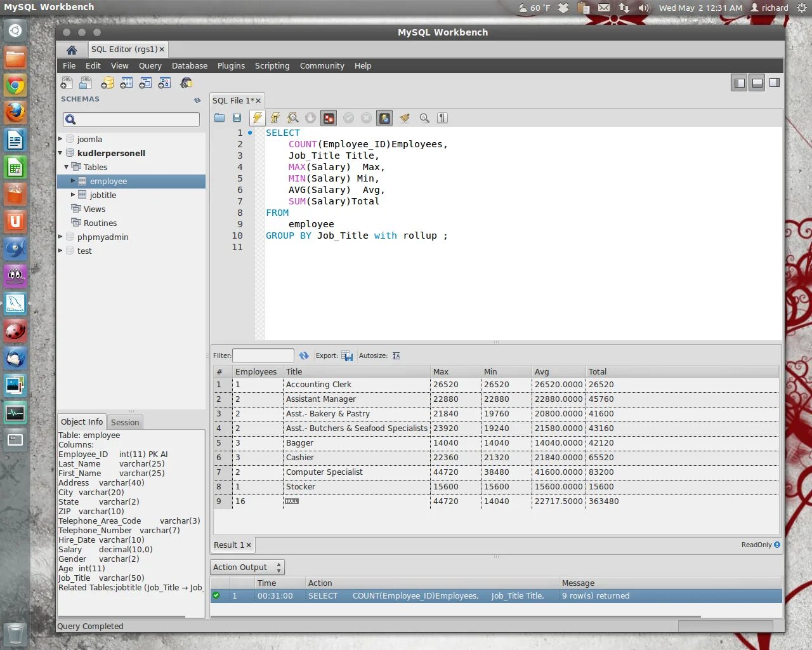Open the Query menu
Screen dimensions: 812x650
[150, 66]
